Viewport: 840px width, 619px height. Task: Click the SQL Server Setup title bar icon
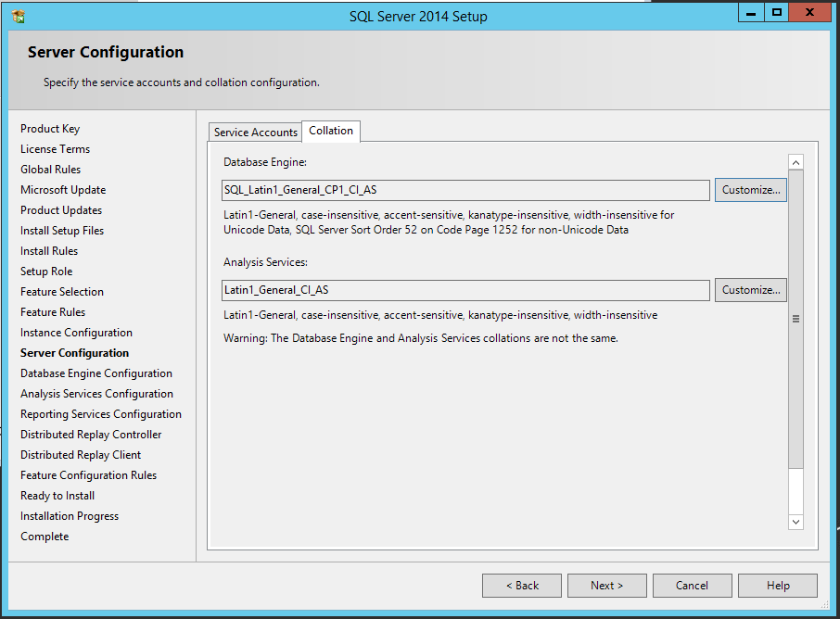tap(19, 17)
